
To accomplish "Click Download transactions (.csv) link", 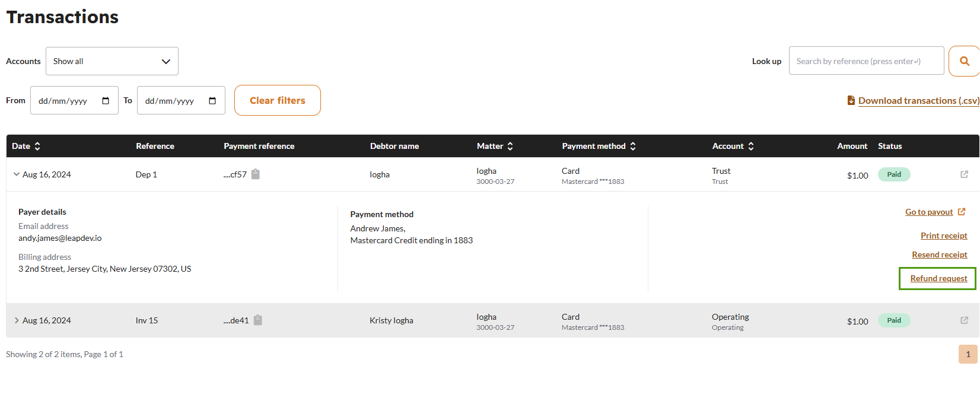I will (918, 101).
